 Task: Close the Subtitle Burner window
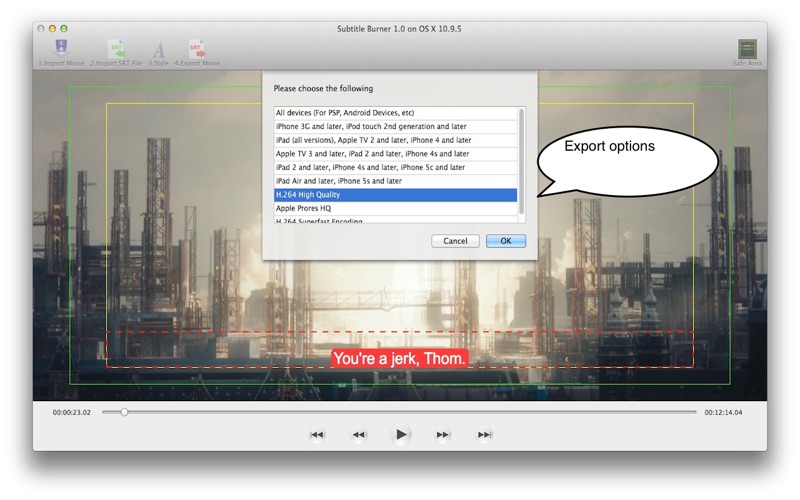[x=41, y=29]
